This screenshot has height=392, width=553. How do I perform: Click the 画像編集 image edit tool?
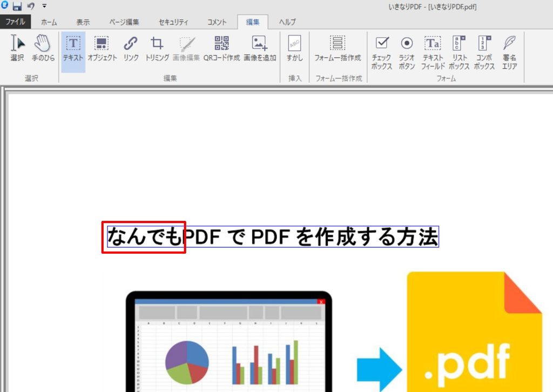point(186,48)
